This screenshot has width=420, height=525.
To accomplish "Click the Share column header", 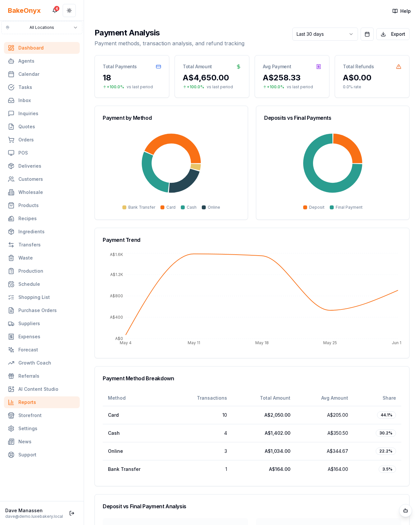I will pyautogui.click(x=389, y=398).
